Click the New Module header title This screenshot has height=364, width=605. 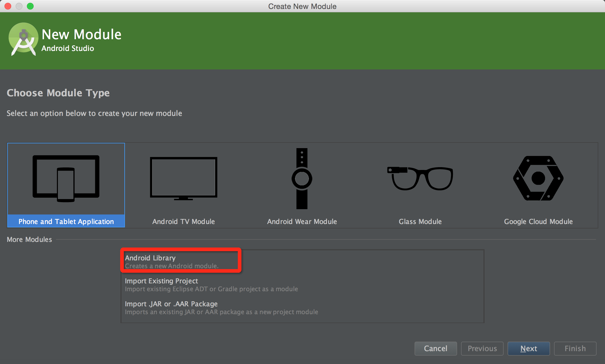82,34
